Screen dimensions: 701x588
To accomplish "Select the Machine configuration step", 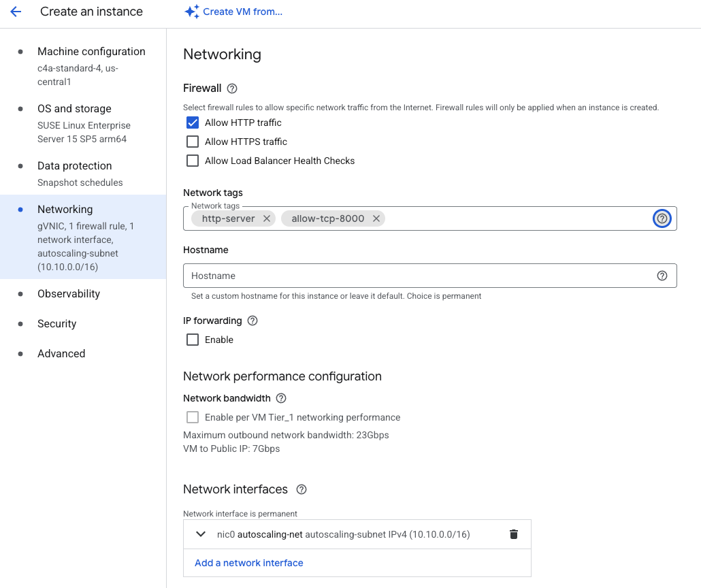I will (91, 51).
